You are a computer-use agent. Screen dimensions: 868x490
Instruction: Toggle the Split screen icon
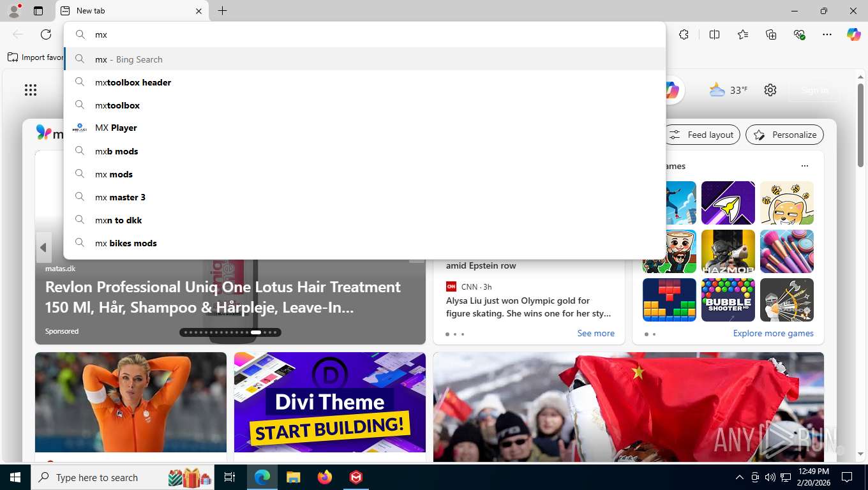click(x=715, y=34)
